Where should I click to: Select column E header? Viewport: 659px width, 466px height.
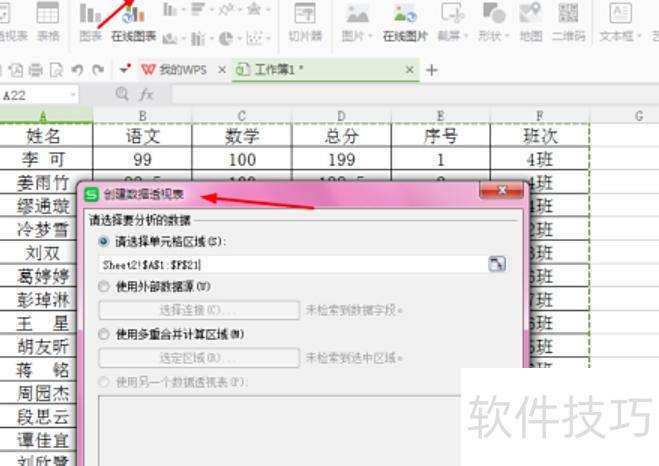440,116
